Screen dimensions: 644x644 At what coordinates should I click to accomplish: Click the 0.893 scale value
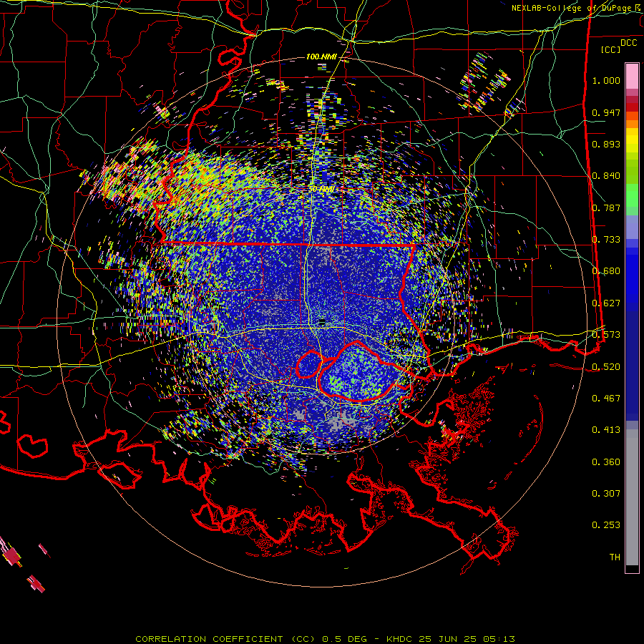606,144
